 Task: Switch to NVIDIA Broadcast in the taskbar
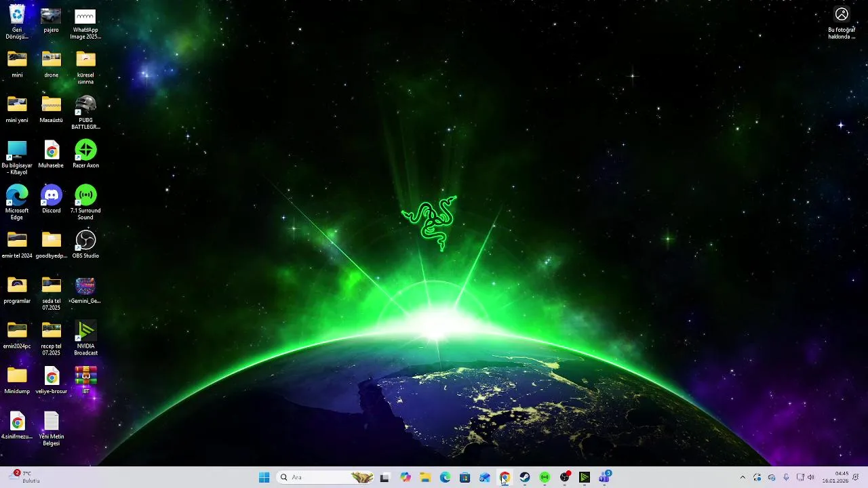(584, 477)
